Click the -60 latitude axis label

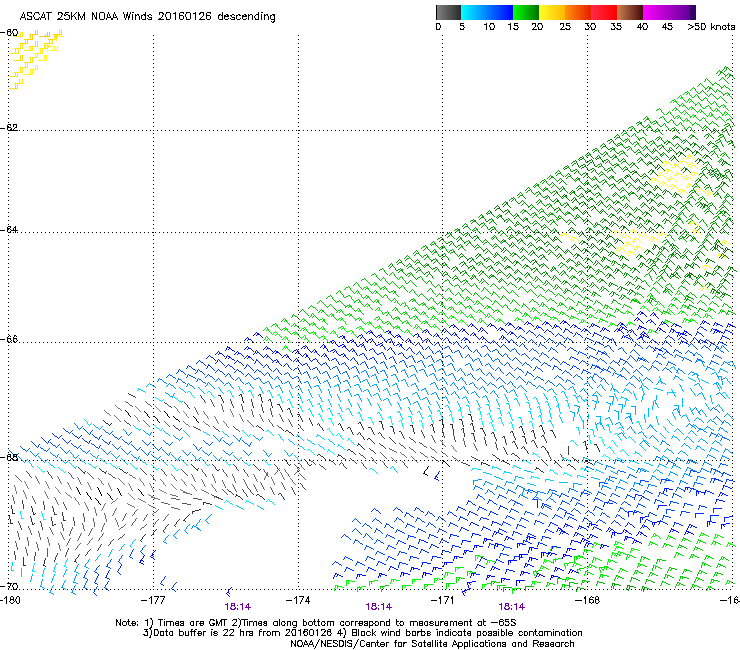click(x=9, y=33)
